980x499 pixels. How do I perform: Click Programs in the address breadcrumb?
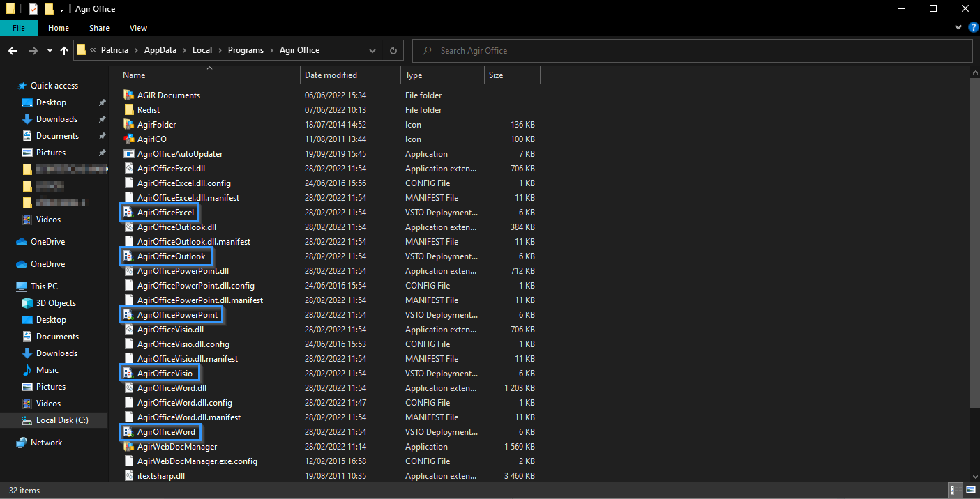point(246,50)
